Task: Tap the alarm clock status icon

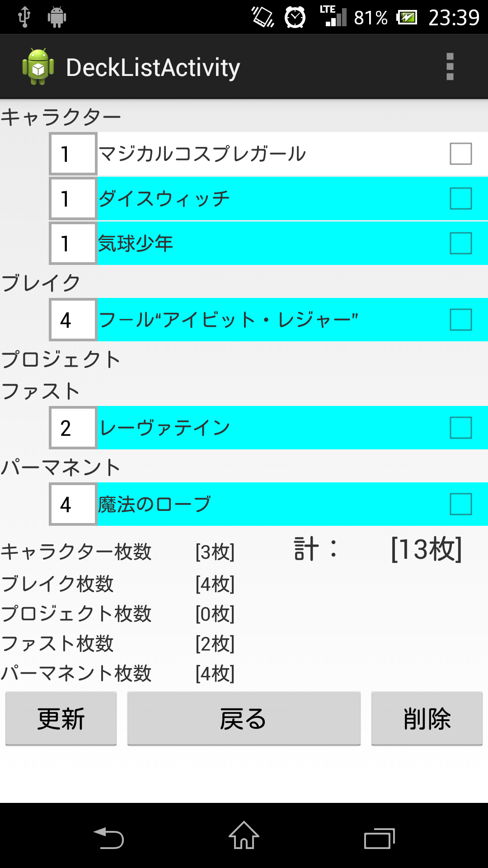Action: (295, 18)
